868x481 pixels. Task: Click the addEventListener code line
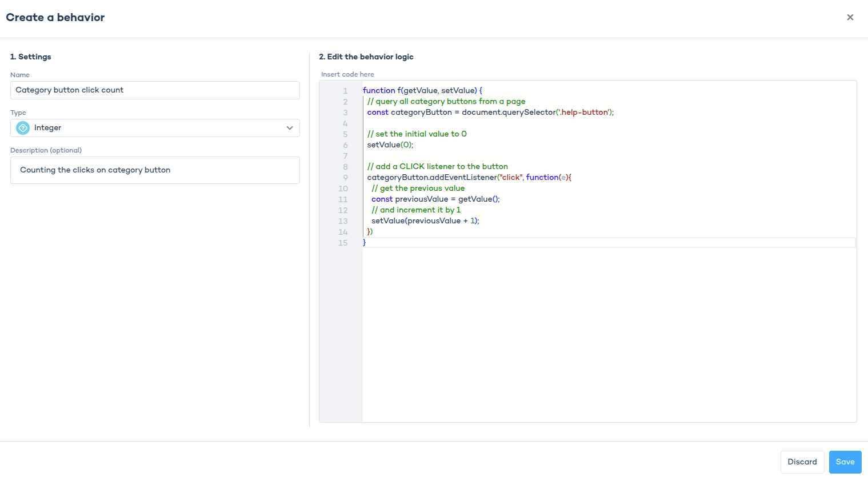click(469, 178)
